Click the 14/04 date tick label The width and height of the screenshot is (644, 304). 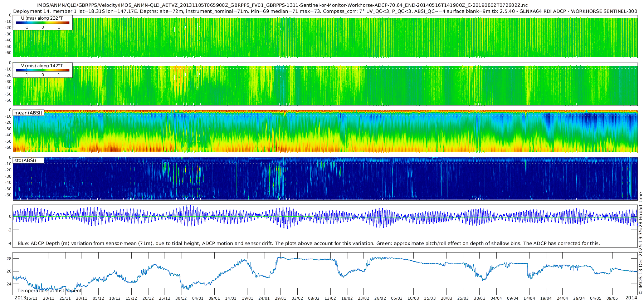pos(529,298)
